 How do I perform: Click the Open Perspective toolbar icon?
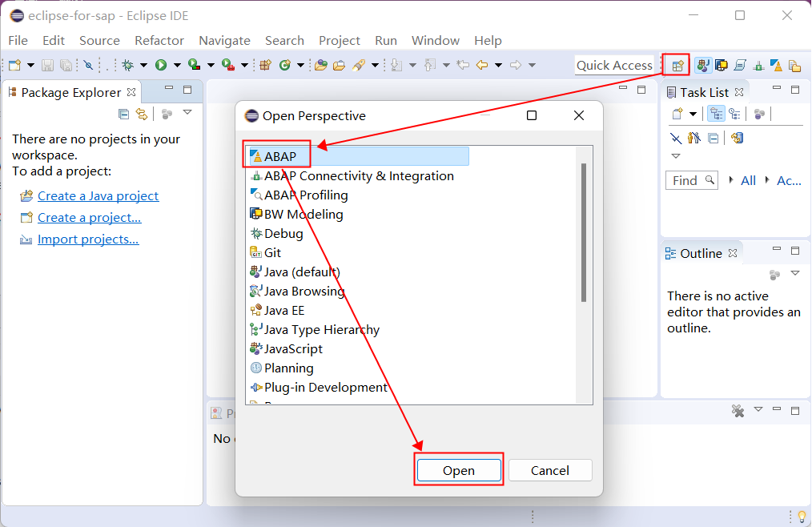(x=677, y=66)
